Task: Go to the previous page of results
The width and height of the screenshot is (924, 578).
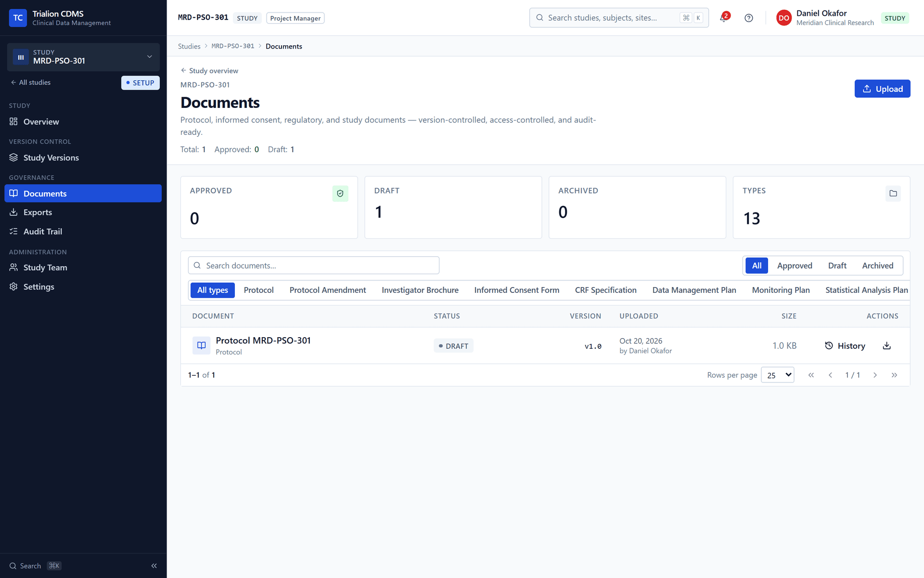Action: (830, 375)
